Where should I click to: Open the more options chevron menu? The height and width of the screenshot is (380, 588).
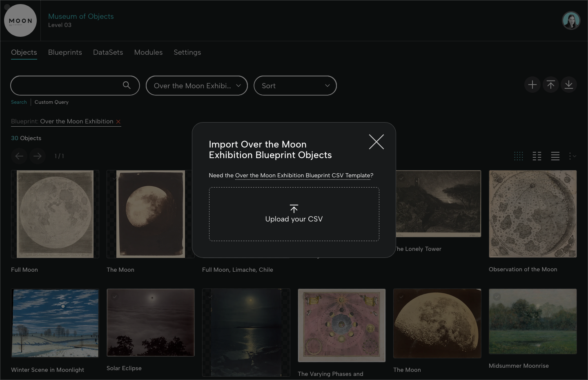572,156
